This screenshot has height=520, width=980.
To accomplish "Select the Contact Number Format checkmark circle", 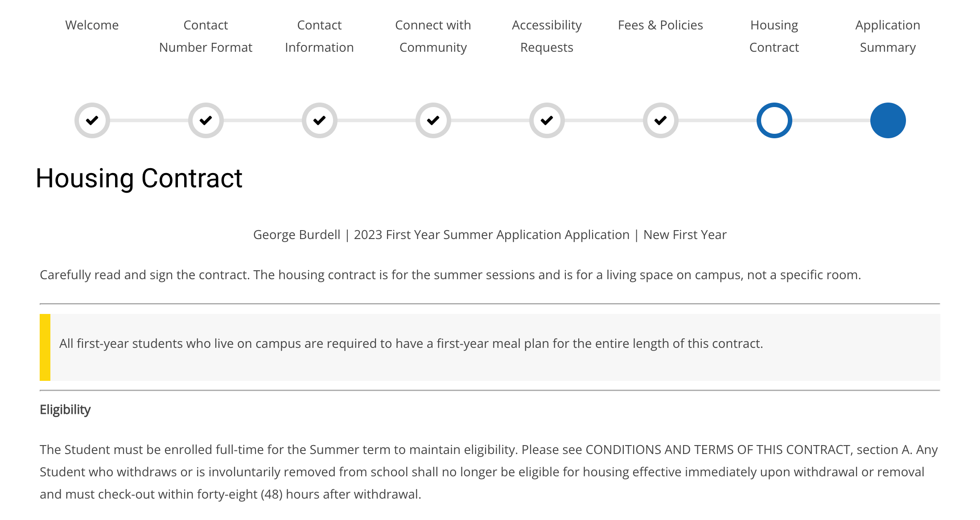I will (x=206, y=120).
